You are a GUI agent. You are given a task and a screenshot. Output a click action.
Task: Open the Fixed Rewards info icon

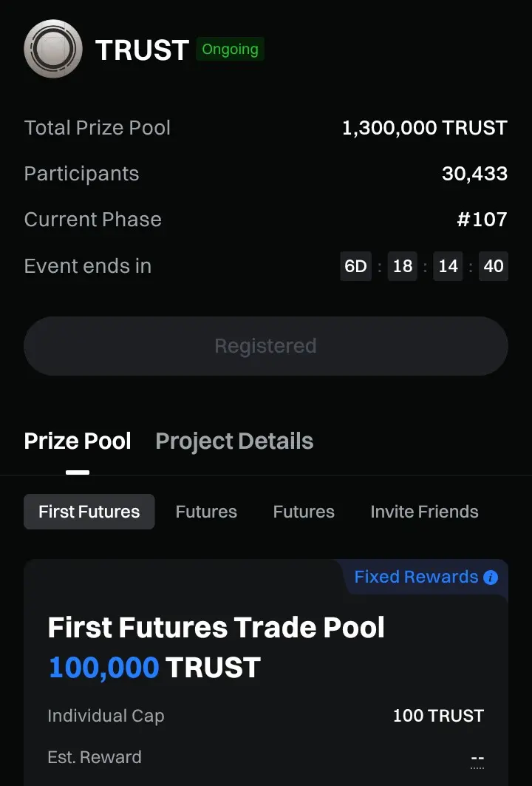coord(491,577)
